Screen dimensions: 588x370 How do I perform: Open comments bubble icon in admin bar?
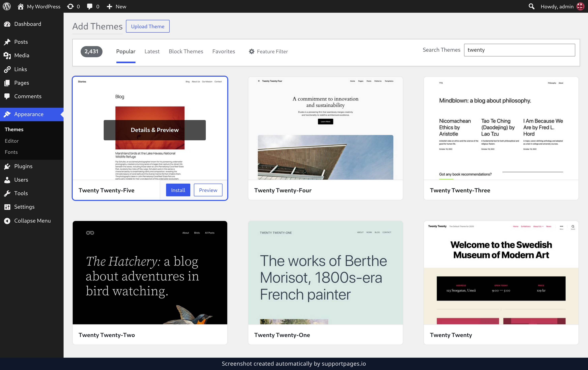(90, 6)
